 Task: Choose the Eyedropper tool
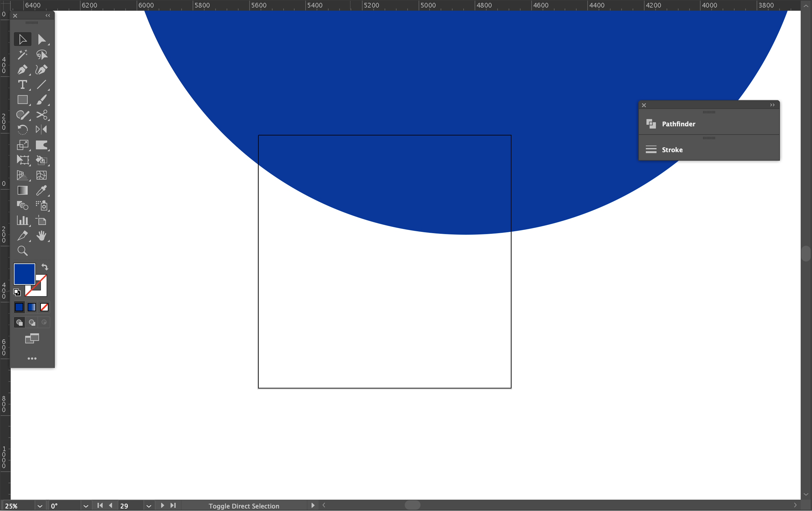tap(41, 190)
